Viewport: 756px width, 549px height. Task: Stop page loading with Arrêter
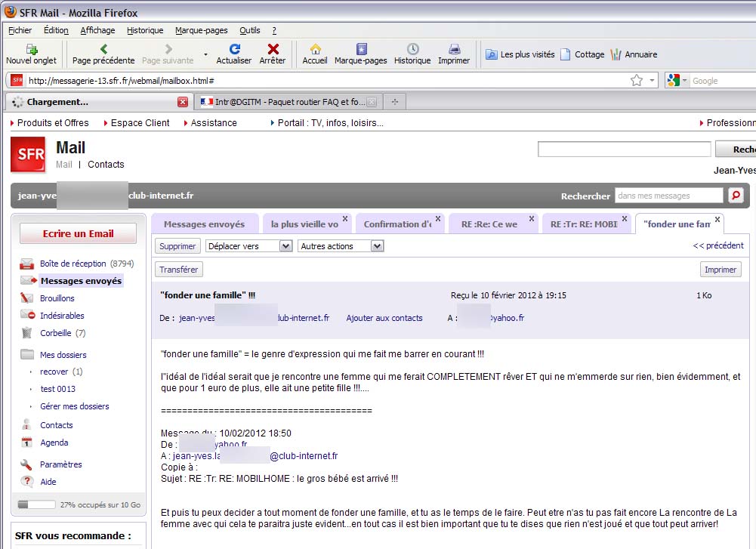coord(273,54)
